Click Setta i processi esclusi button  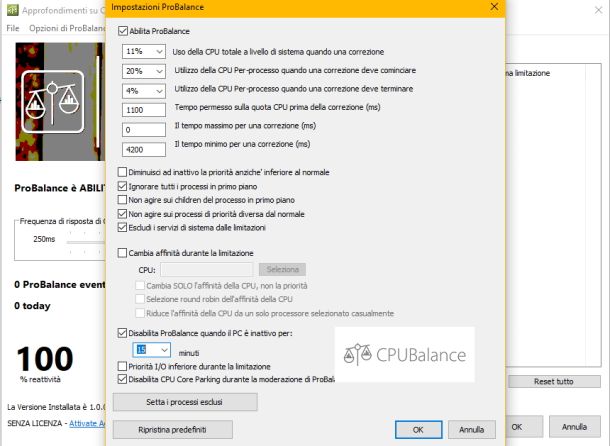[x=185, y=402]
